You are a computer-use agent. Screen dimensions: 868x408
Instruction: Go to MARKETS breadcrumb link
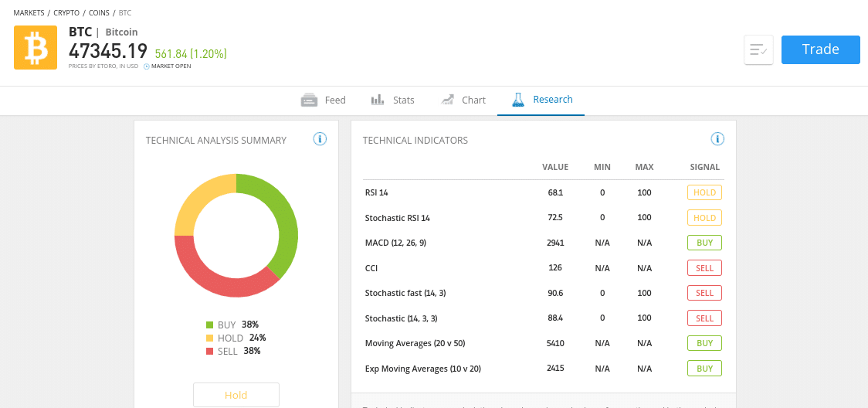(29, 12)
